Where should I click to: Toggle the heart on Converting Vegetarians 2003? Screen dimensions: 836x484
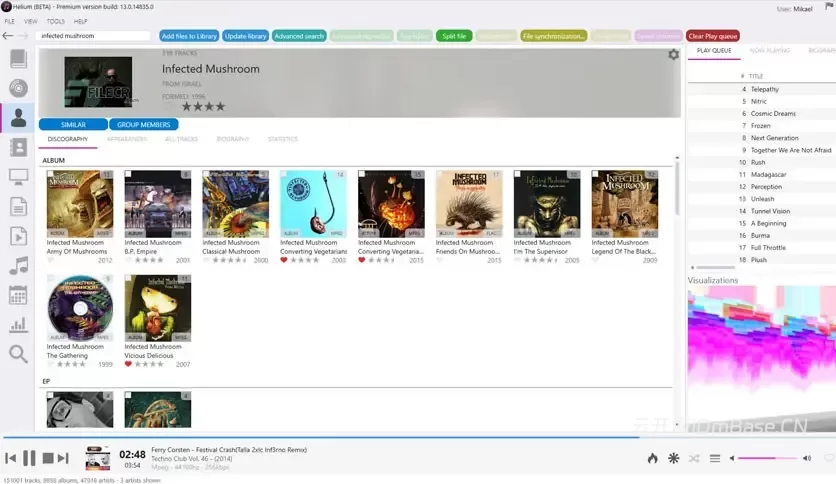click(284, 260)
